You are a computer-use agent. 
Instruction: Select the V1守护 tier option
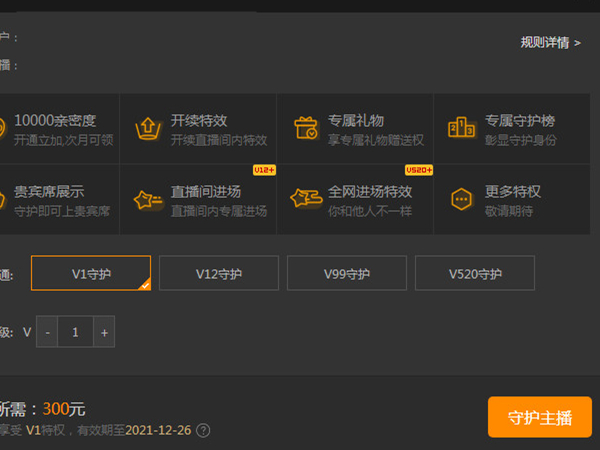tap(91, 273)
